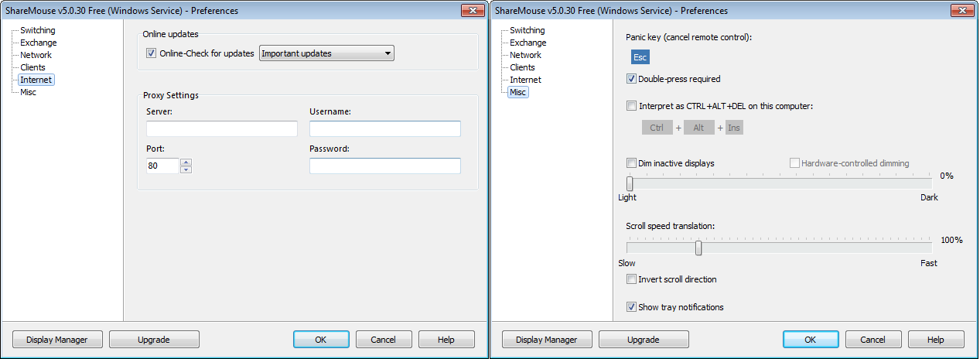Select Internet in the right Preferences window tree

coord(525,80)
